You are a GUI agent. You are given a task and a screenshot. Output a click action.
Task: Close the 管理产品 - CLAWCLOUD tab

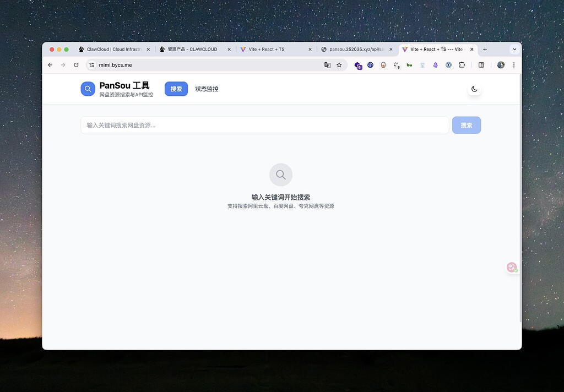pyautogui.click(x=229, y=49)
